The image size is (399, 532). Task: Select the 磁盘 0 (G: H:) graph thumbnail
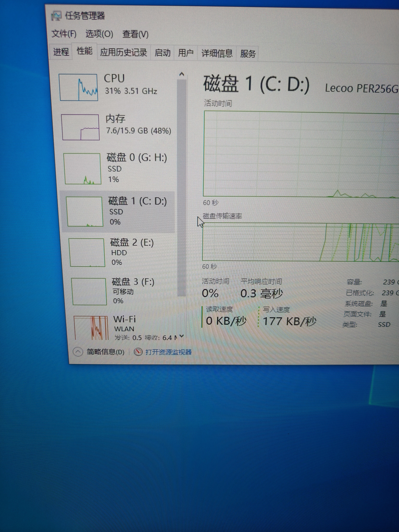(82, 169)
